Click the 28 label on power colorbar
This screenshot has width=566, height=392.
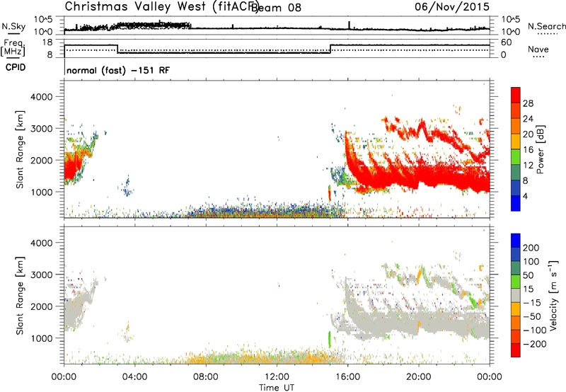click(x=528, y=103)
